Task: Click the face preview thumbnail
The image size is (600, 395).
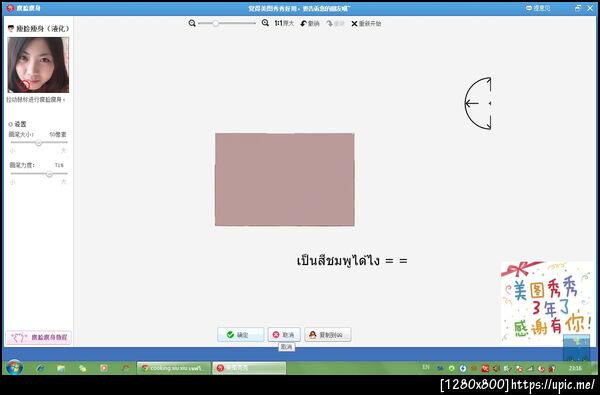Action: pyautogui.click(x=38, y=65)
